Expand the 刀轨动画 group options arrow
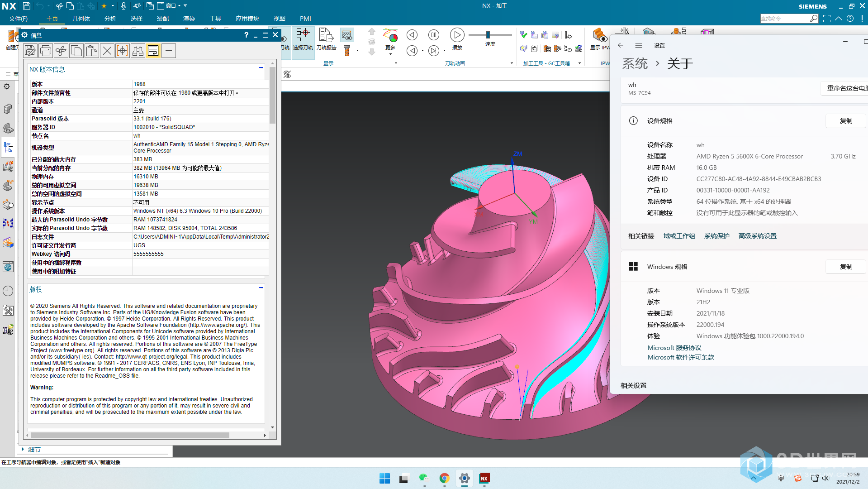868x489 pixels. coord(512,63)
